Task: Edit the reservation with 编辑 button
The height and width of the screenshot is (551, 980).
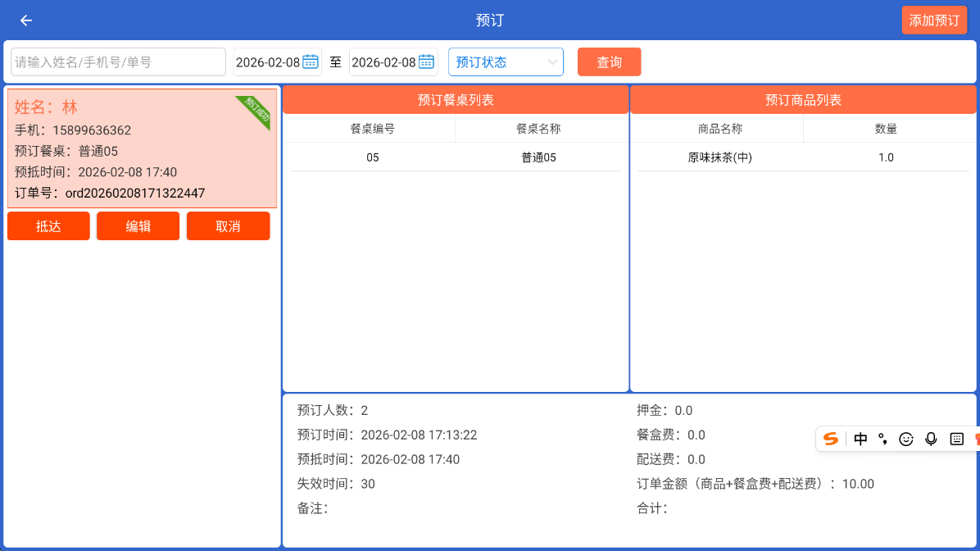Action: click(138, 226)
